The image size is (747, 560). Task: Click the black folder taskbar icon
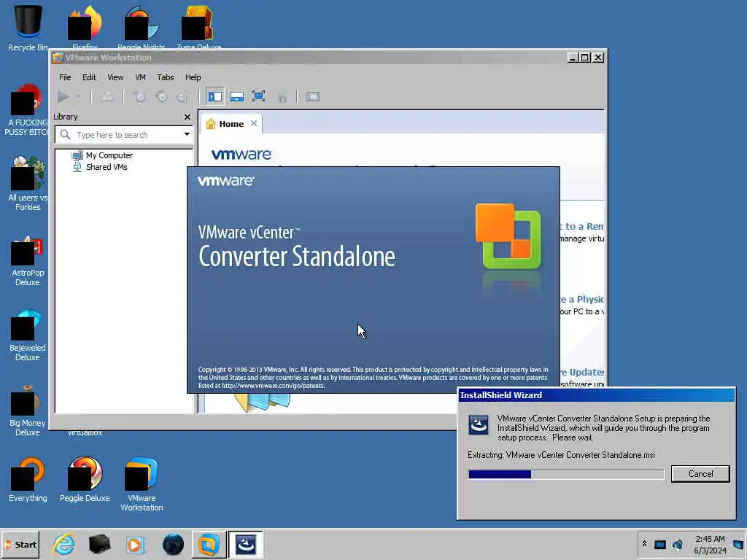tap(99, 544)
